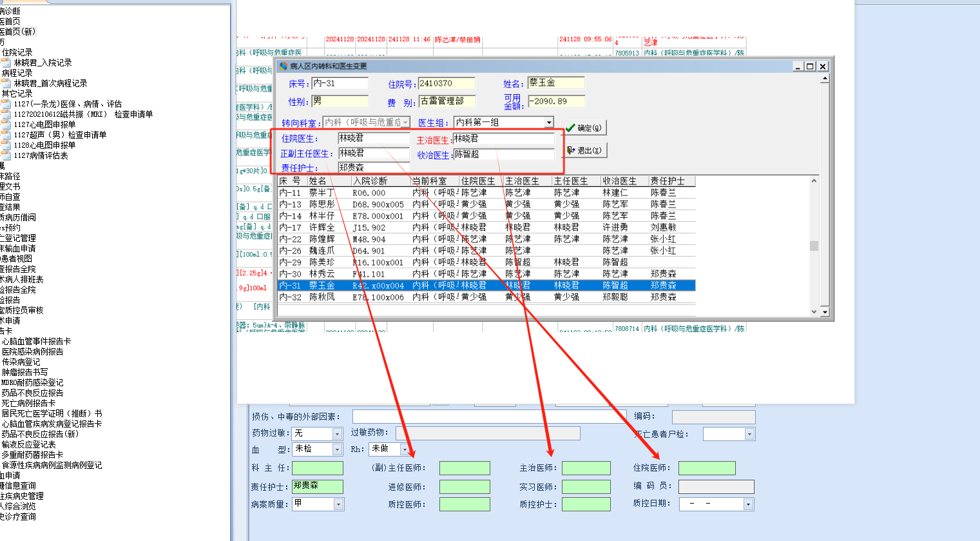Viewport: 980px width, 541px height.
Task: Sort by the 入院诊断 column header
Action: click(381, 181)
